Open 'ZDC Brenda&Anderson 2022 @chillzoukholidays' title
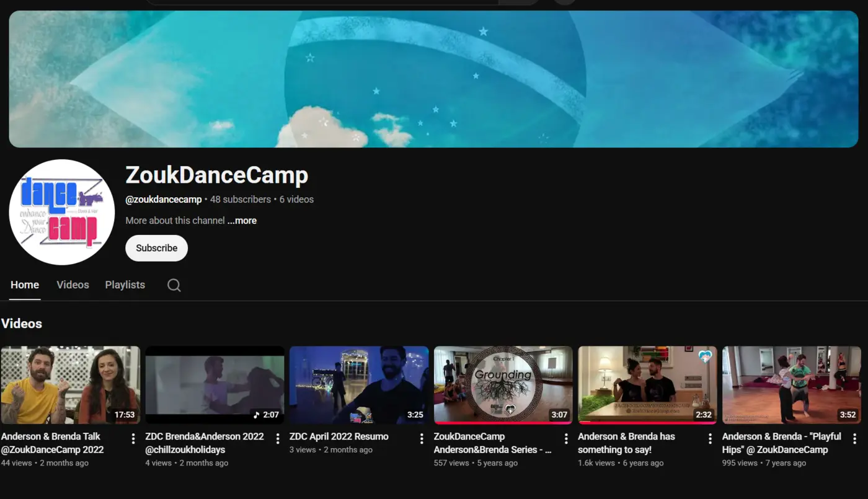 click(x=205, y=443)
